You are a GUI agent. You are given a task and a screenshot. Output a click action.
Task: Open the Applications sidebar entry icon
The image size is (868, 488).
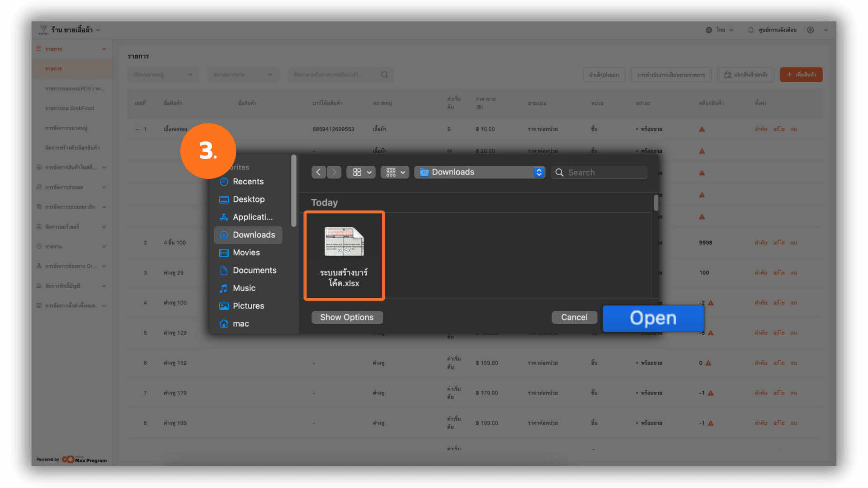point(224,217)
